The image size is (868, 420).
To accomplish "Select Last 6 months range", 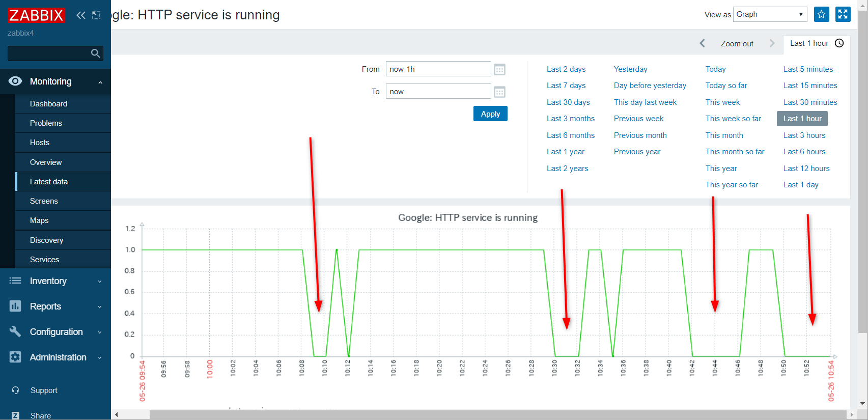I will (571, 135).
